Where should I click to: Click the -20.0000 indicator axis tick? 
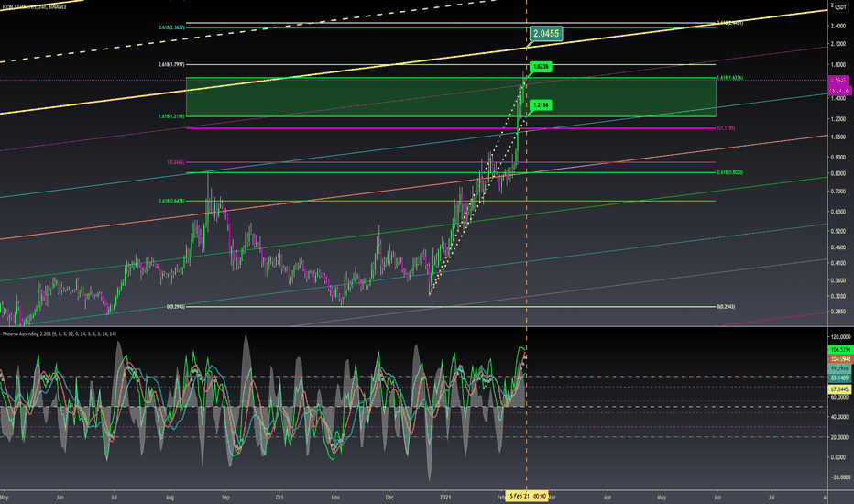tap(840, 477)
